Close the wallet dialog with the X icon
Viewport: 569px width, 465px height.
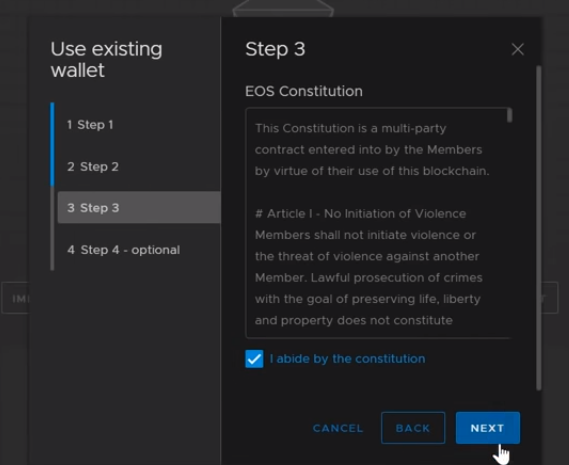pyautogui.click(x=517, y=49)
